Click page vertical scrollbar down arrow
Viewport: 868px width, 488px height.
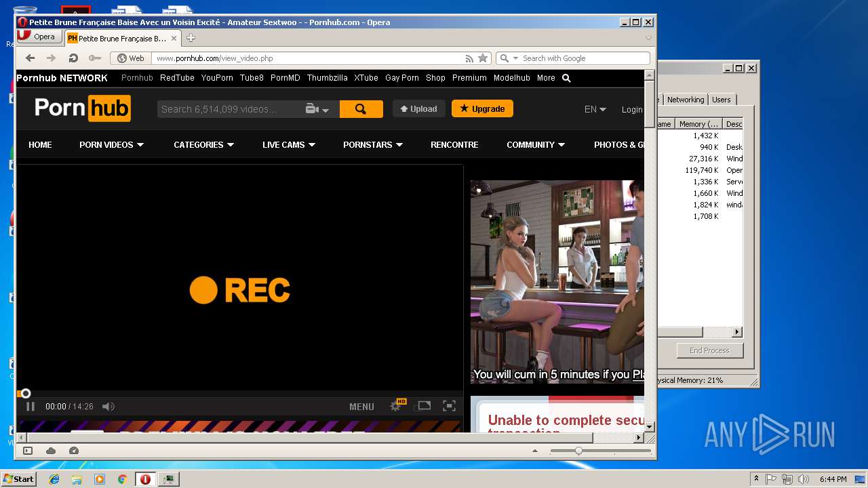[x=649, y=426]
